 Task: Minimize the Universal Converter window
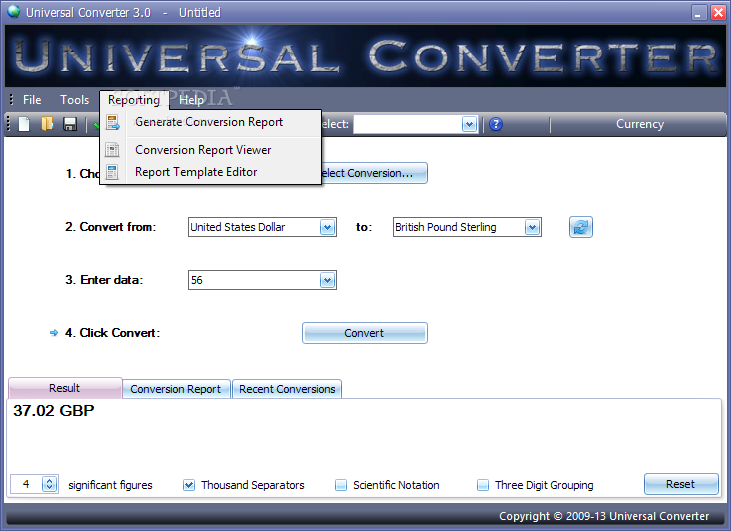coord(698,12)
